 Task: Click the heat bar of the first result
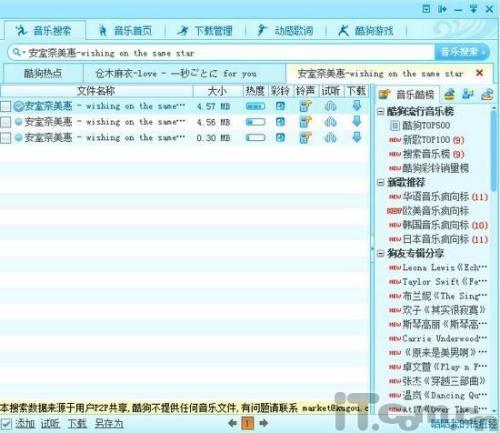[x=255, y=106]
